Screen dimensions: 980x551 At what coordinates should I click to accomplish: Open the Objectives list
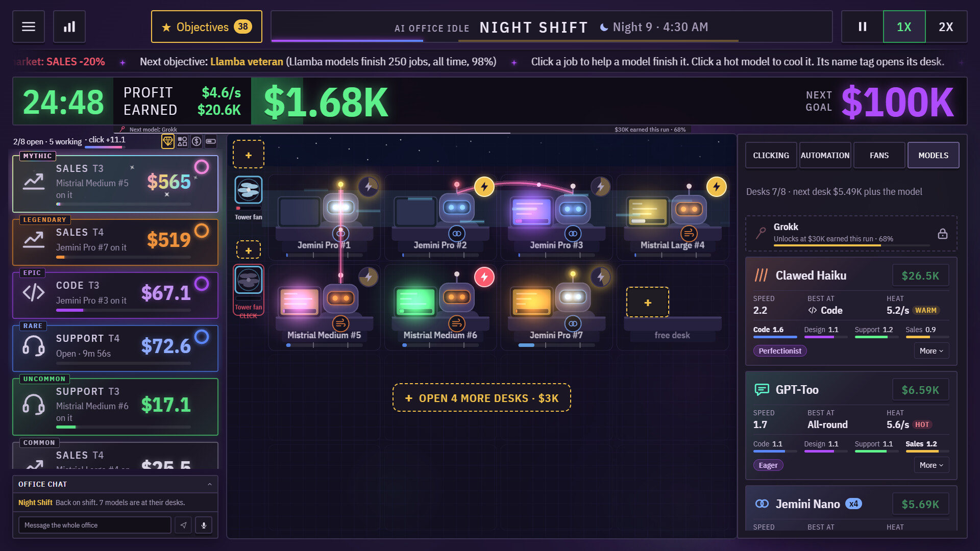207,27
